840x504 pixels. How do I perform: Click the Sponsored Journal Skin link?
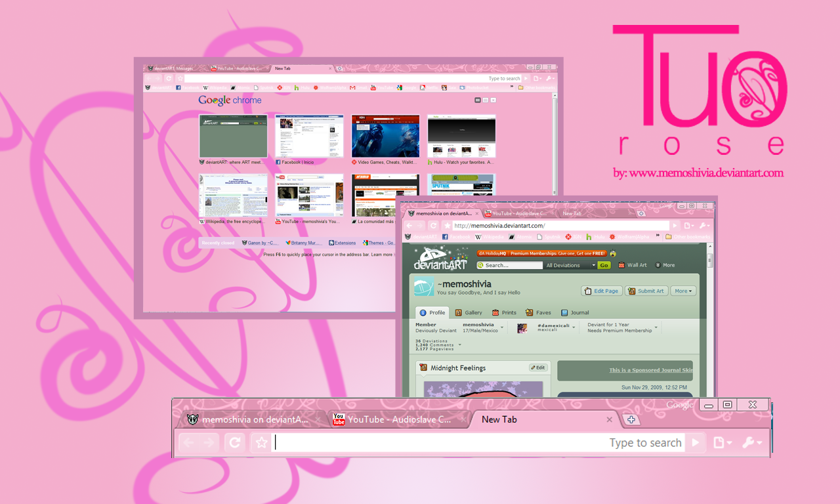coord(650,370)
